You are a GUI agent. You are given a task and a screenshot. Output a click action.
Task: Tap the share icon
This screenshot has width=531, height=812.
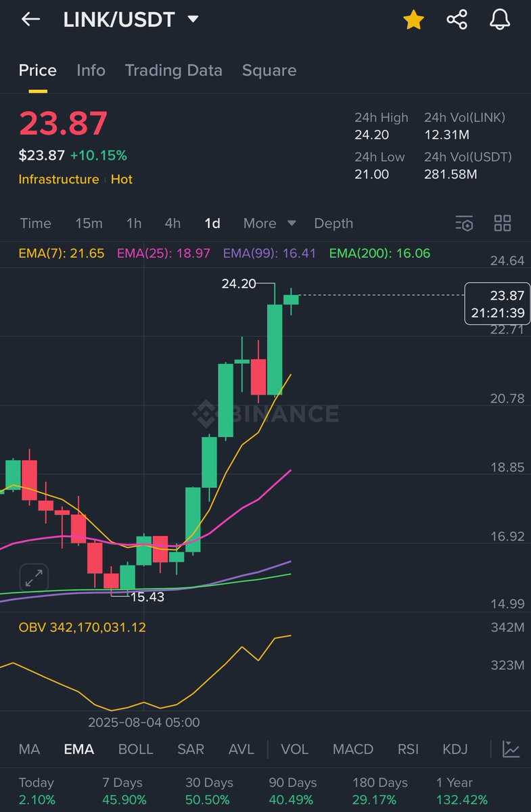pos(457,20)
